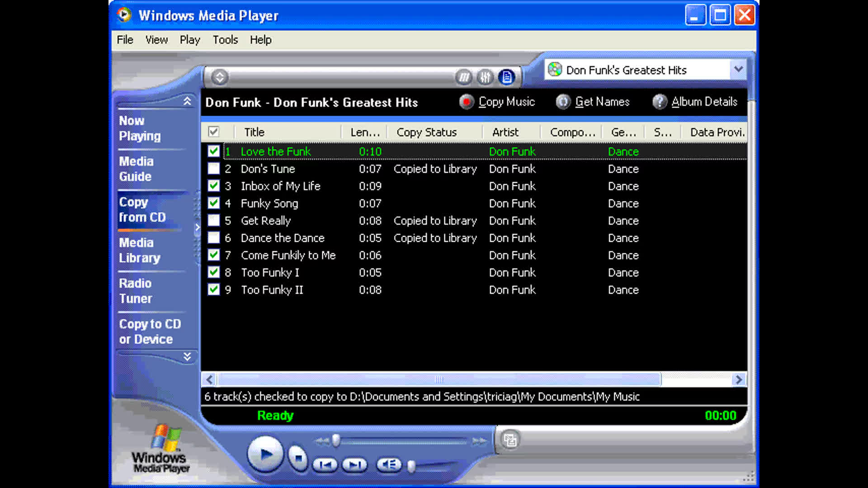Viewport: 868px width, 488px height.
Task: Uncheck Inbox of My Life track
Action: coord(213,186)
